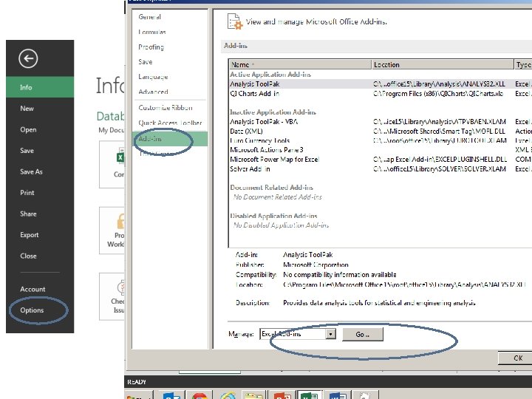
Task: Select Quick Access Toolbar category
Action: (170, 123)
